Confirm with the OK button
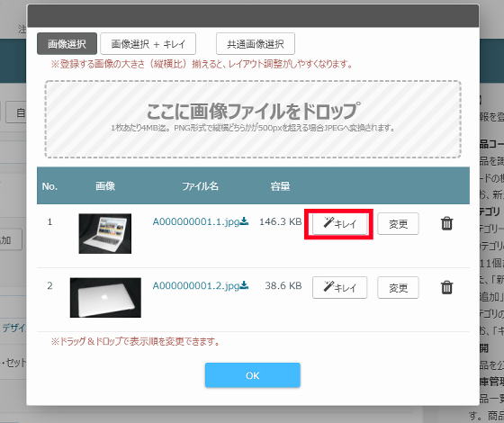This screenshot has height=423, width=504. tap(253, 375)
